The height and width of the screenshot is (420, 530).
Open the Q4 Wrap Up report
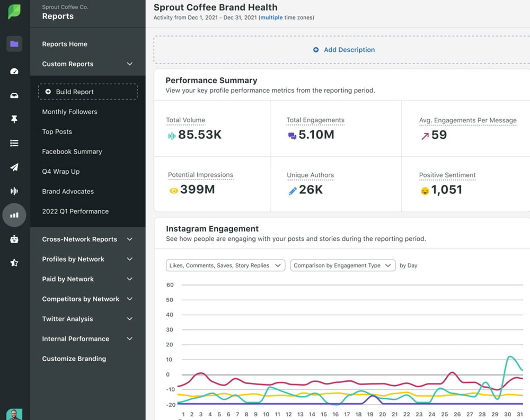[x=61, y=172]
